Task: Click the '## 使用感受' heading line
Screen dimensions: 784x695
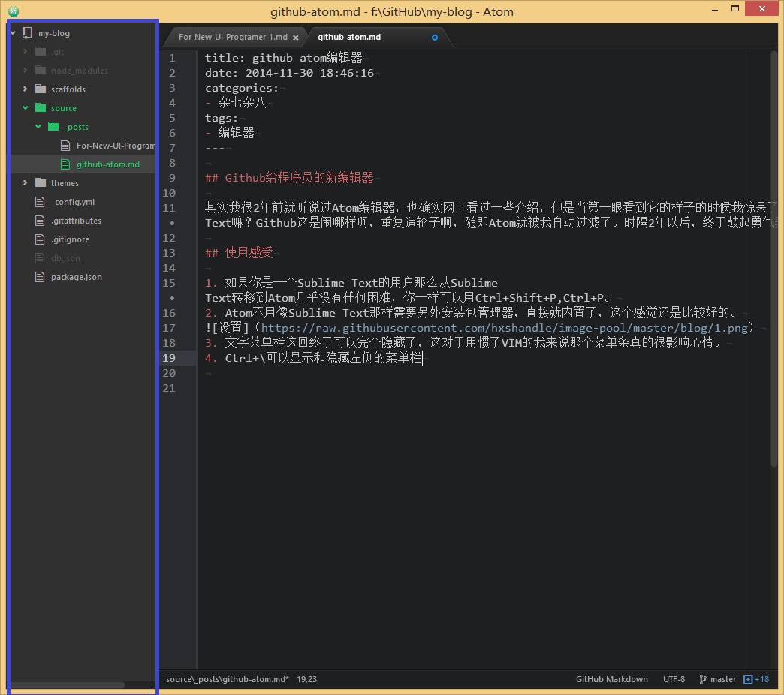Action: tap(239, 253)
